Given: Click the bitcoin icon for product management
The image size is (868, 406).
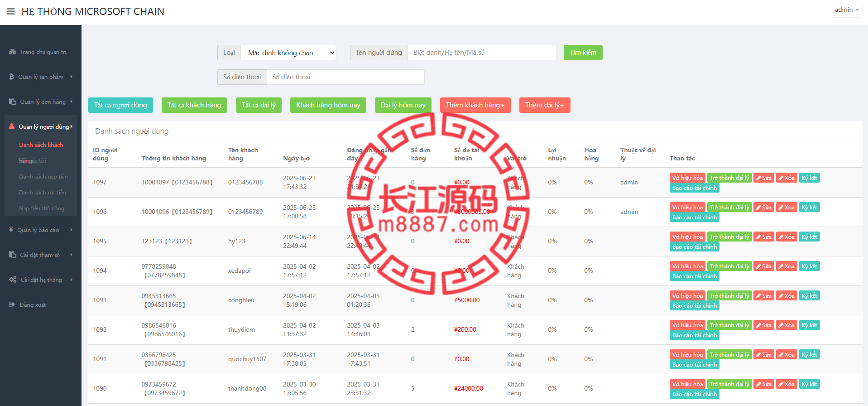Looking at the screenshot, I should (x=12, y=77).
